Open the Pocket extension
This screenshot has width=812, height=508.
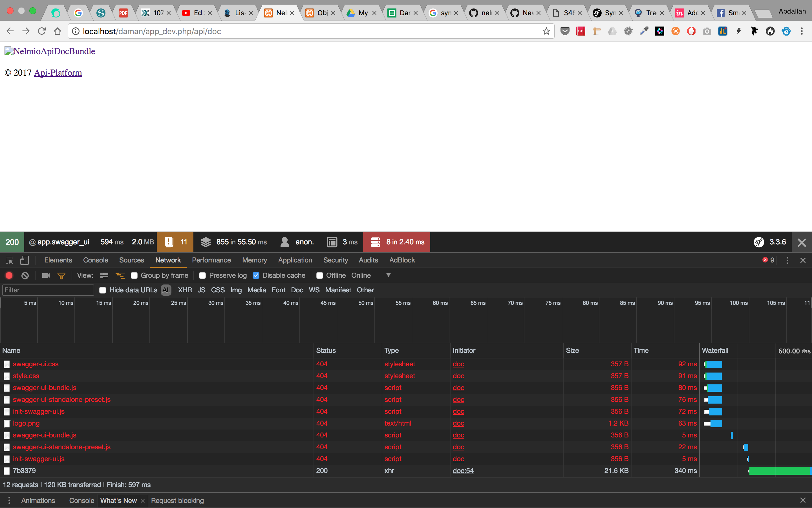565,31
